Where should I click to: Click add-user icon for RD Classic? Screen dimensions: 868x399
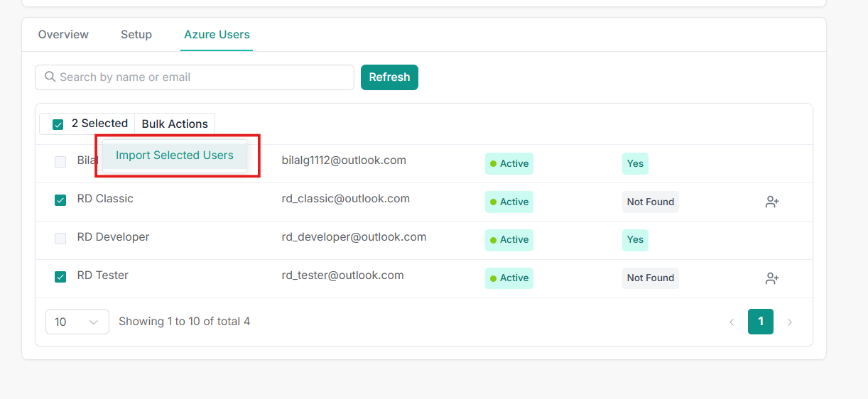tap(772, 202)
